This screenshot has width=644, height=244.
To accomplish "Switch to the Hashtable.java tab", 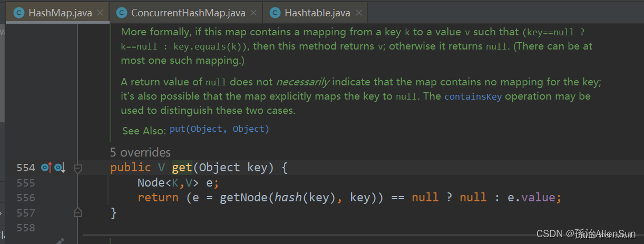I will pyautogui.click(x=315, y=13).
